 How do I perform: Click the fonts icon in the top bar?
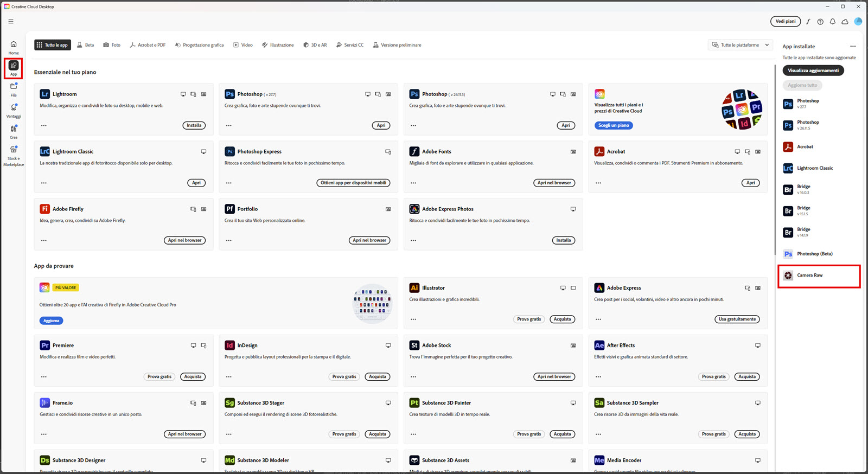[808, 22]
